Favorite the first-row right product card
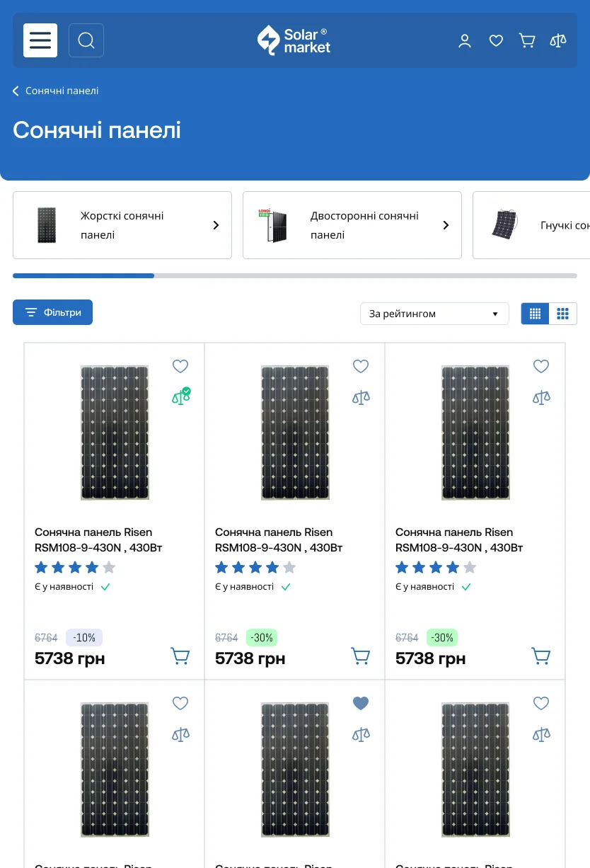 coord(541,366)
